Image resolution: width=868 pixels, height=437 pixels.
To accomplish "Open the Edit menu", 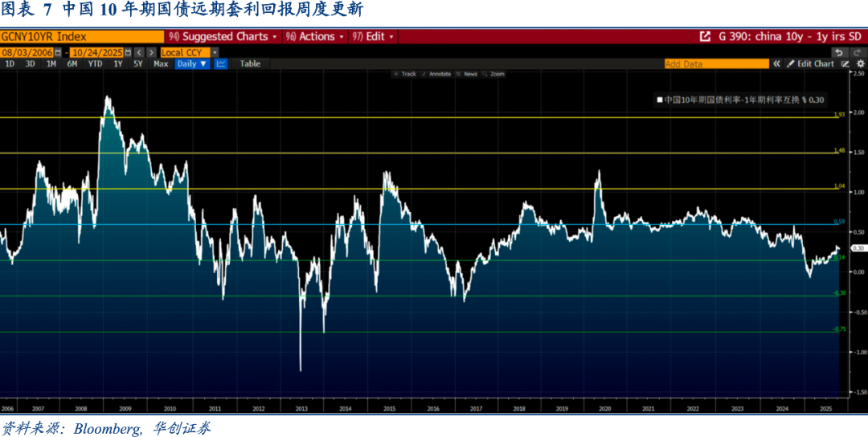I will click(373, 36).
